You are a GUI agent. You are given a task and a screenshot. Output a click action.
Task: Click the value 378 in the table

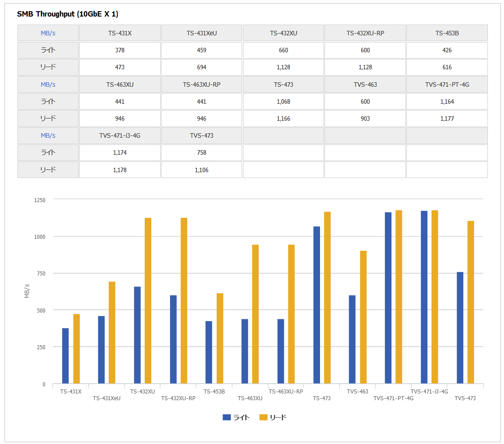click(120, 50)
